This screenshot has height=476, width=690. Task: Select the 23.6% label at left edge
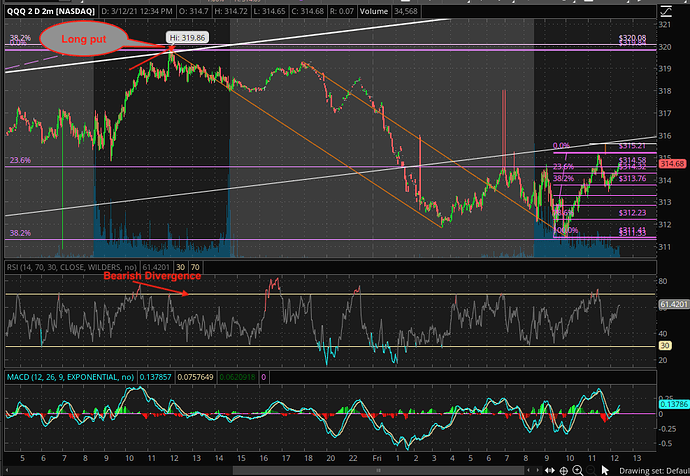click(x=19, y=160)
